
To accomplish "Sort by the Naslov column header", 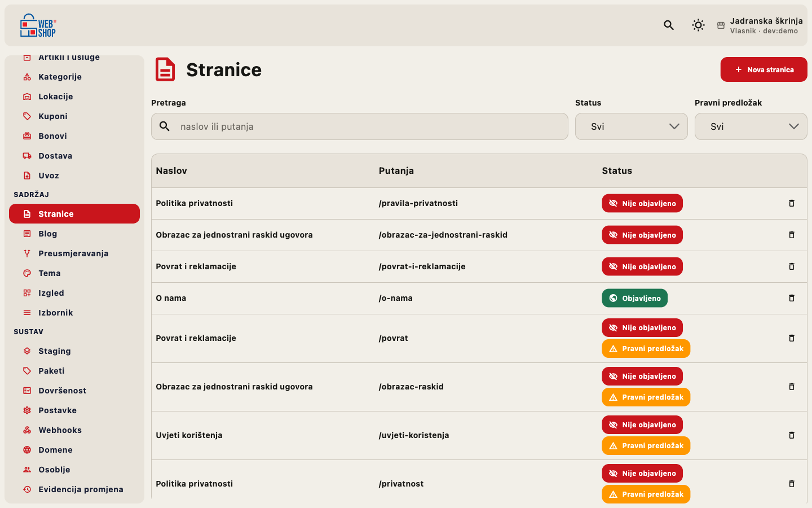I will 171,170.
